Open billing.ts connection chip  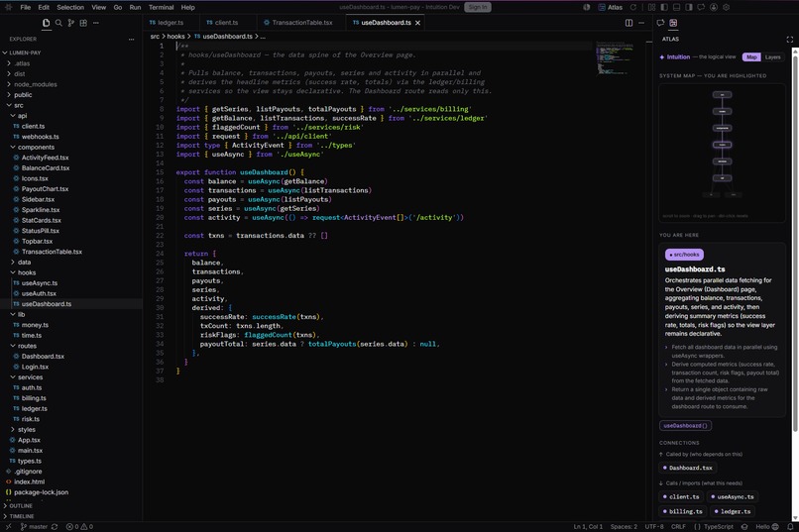[683, 511]
